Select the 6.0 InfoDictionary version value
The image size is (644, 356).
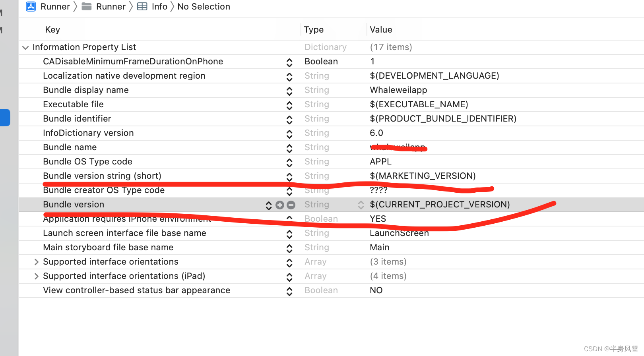376,133
